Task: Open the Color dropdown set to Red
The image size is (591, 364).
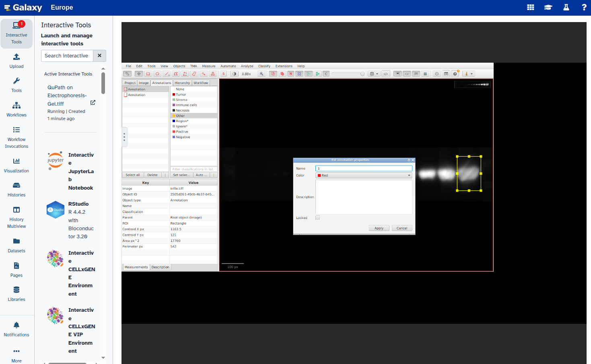Action: (364, 176)
